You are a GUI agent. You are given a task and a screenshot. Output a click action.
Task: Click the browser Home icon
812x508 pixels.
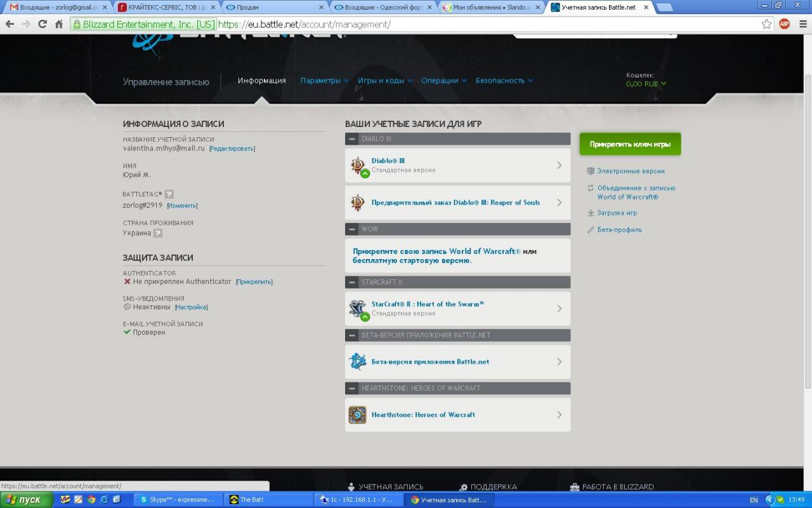(59, 24)
